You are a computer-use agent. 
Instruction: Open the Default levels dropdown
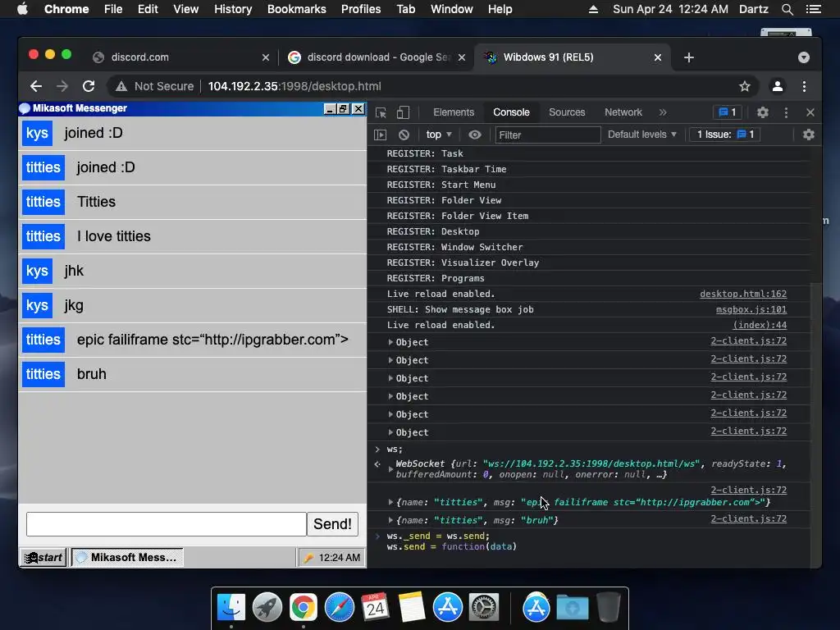coord(641,135)
